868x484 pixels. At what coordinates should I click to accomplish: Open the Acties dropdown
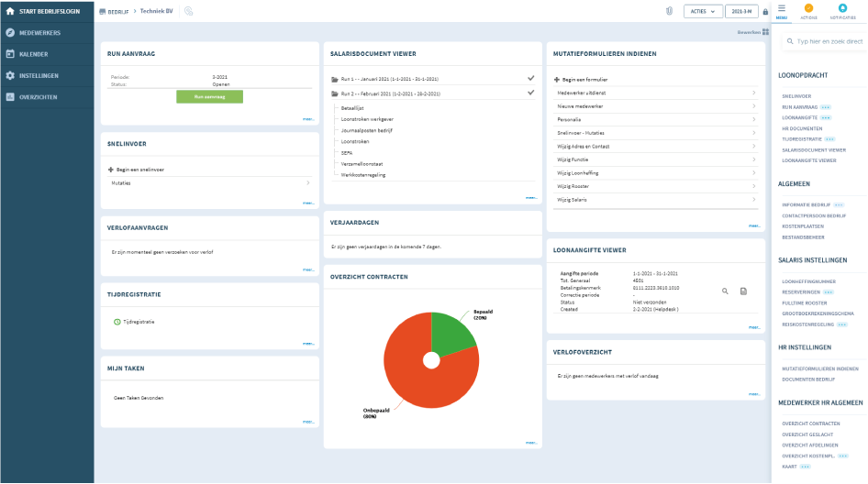(x=703, y=11)
